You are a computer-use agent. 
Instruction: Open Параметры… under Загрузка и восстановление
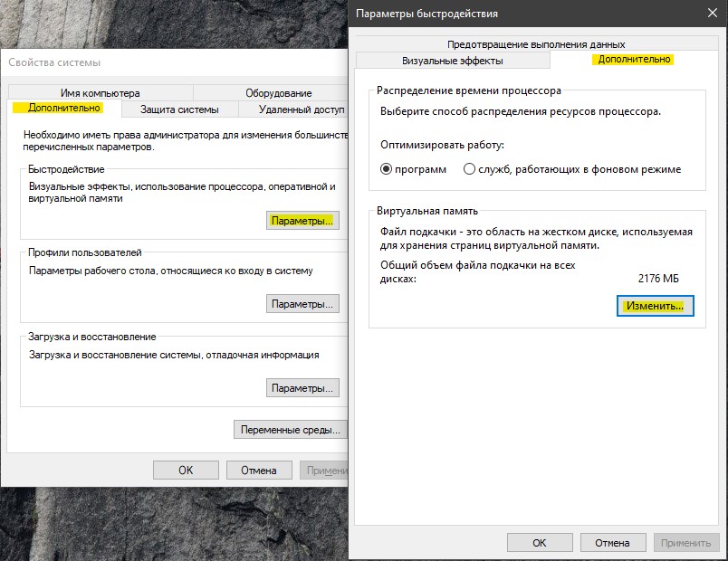point(302,388)
